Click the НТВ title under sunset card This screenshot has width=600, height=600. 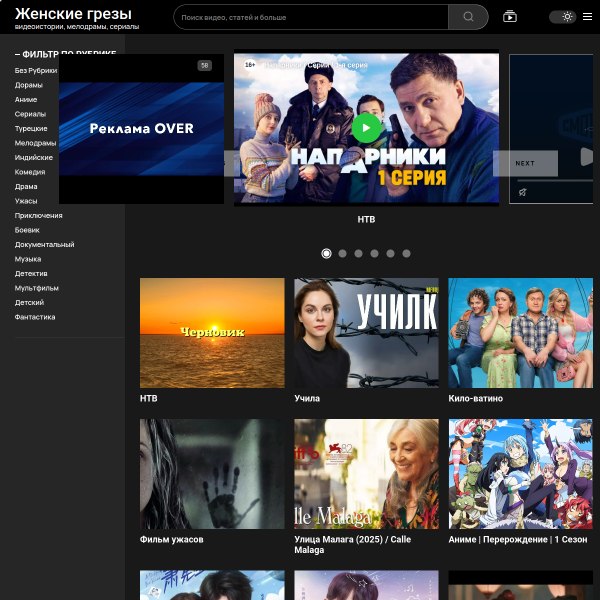click(148, 399)
